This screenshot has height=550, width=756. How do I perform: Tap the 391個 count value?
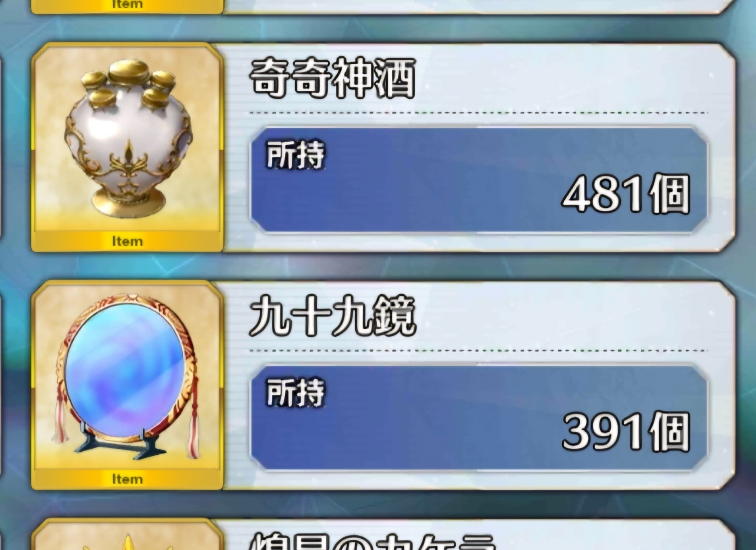click(x=626, y=431)
